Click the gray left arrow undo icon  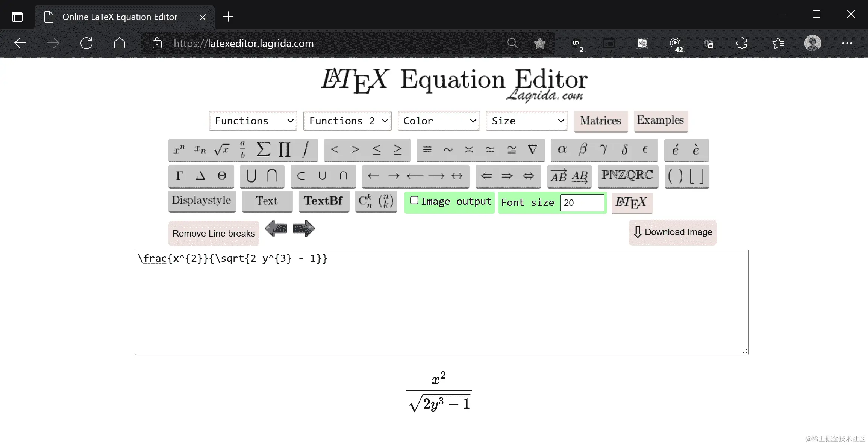[276, 228]
